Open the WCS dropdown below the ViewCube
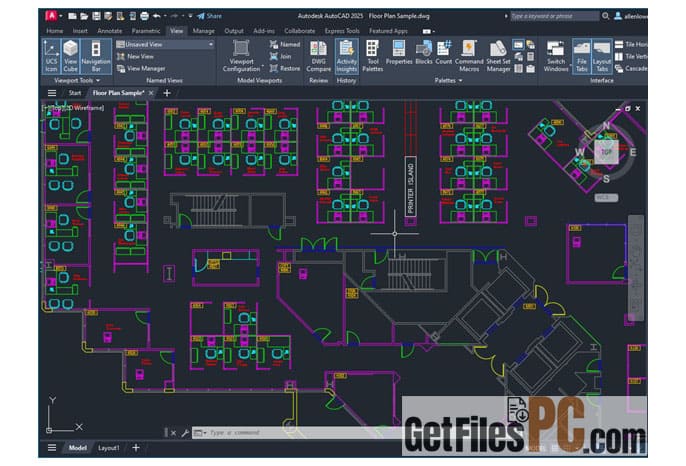The image size is (686, 466). (x=606, y=198)
